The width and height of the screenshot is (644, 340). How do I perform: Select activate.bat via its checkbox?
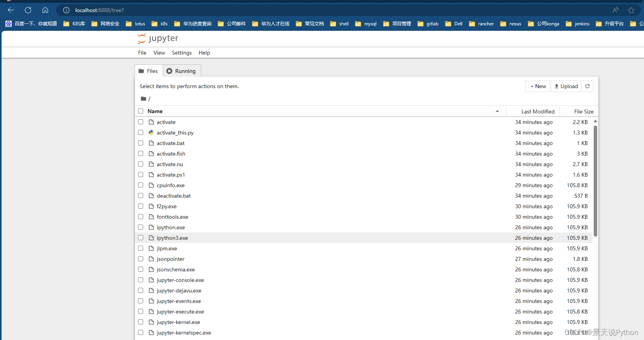(x=141, y=143)
